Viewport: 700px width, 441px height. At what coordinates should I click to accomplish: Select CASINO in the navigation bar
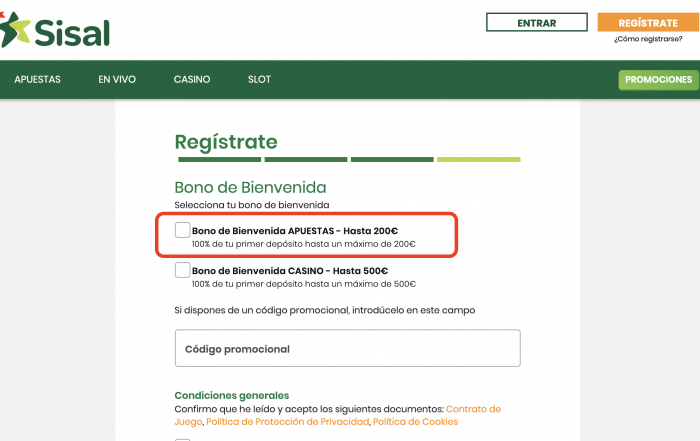(x=192, y=80)
